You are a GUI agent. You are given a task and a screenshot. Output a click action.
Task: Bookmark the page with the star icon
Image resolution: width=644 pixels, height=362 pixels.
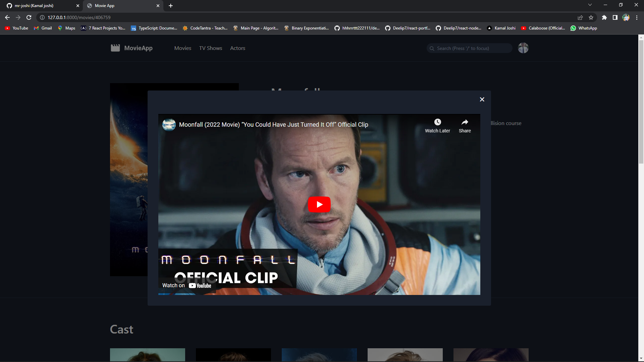point(591,17)
